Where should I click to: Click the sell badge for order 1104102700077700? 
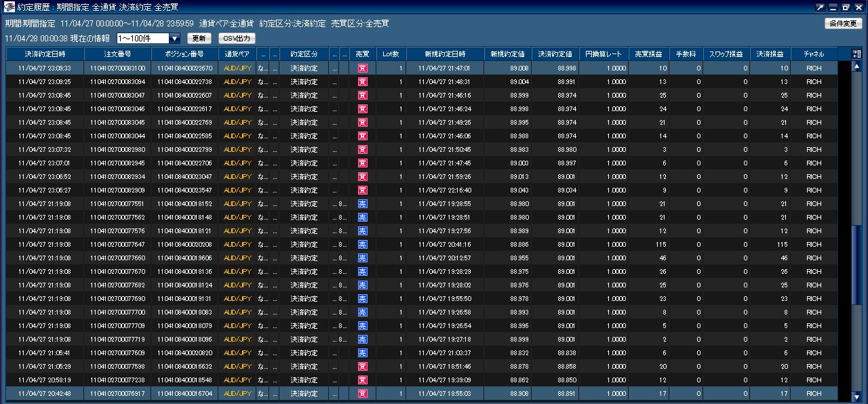point(363,312)
